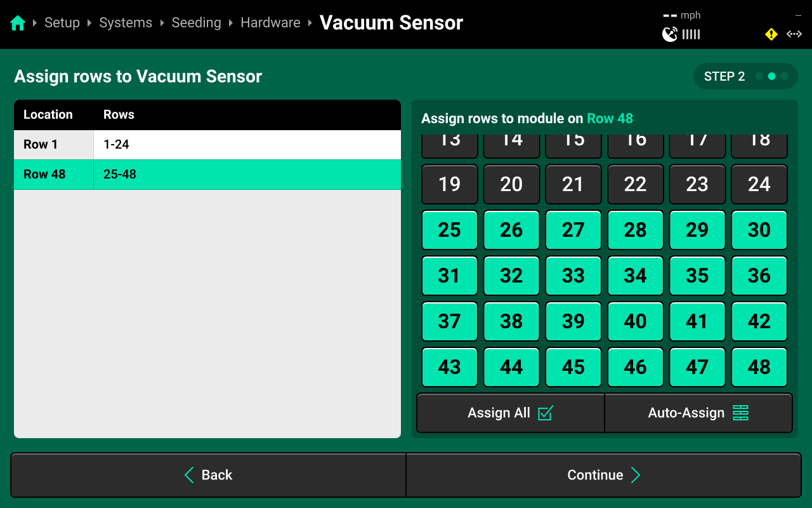
Task: Go to Hardware breadcrumb level
Action: (x=270, y=23)
